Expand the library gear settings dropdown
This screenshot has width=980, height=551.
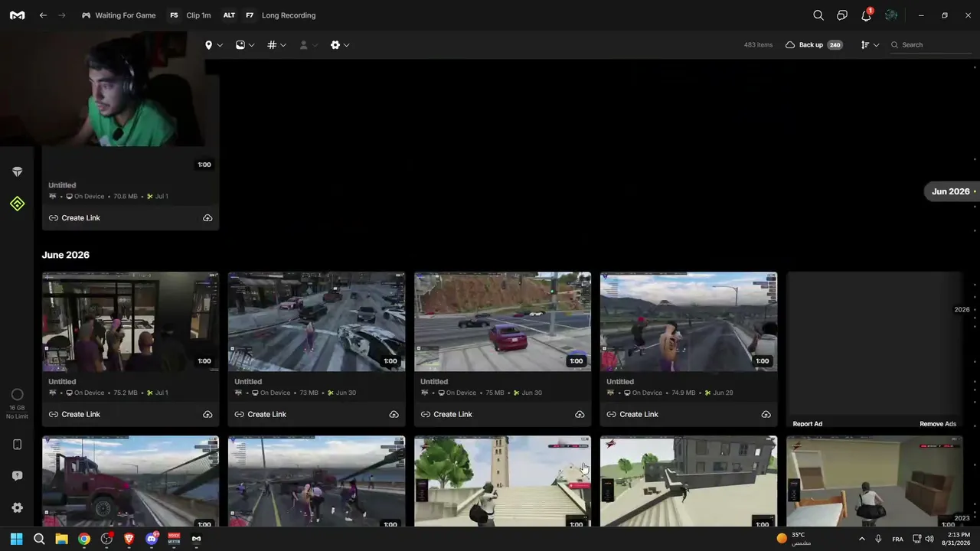pos(340,45)
